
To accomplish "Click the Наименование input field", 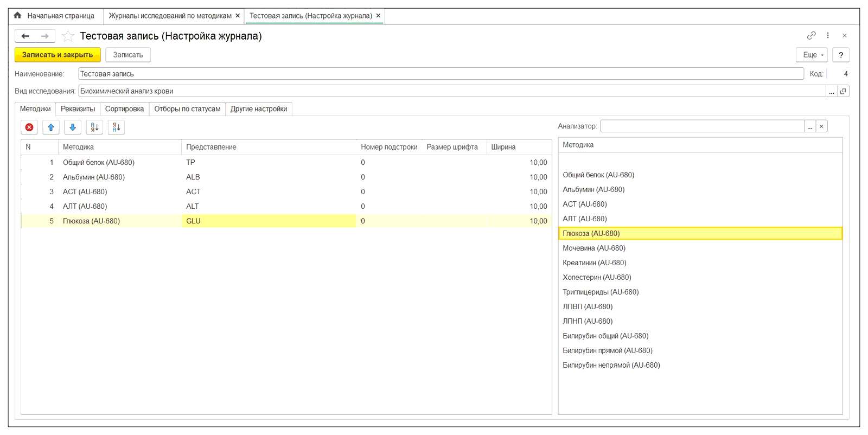I will click(x=441, y=74).
